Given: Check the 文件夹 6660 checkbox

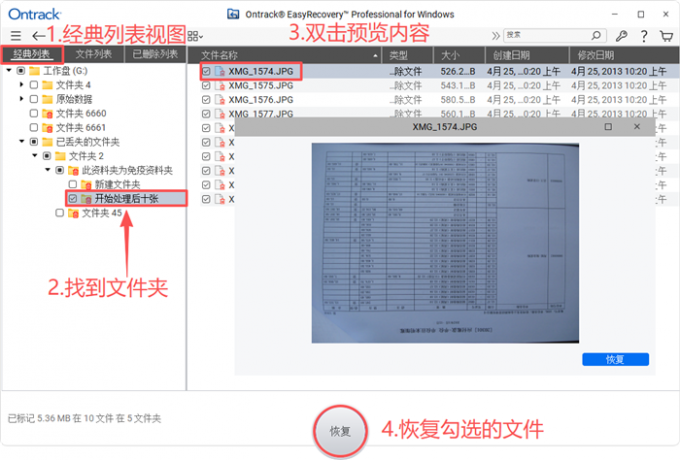Looking at the screenshot, I should pos(34,114).
